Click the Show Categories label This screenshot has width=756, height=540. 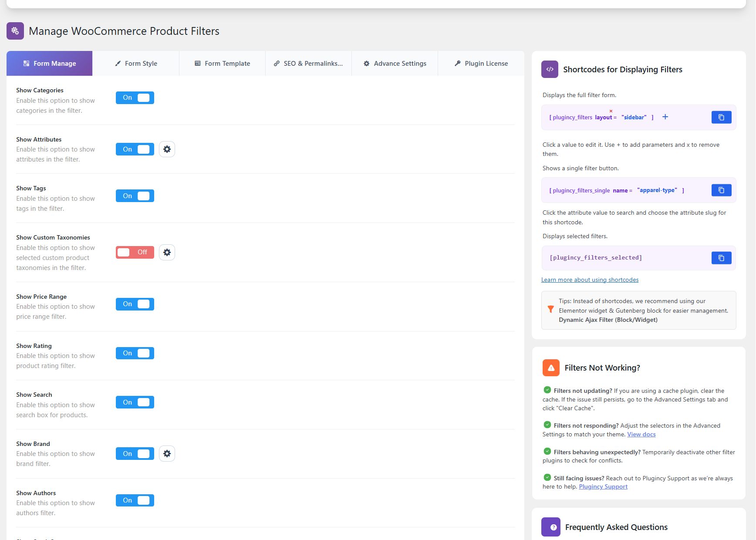(x=40, y=90)
